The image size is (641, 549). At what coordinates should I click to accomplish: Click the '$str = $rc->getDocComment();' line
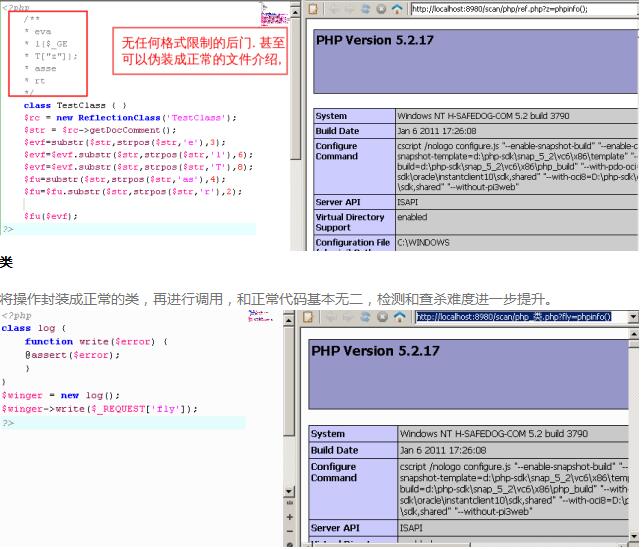point(100,130)
